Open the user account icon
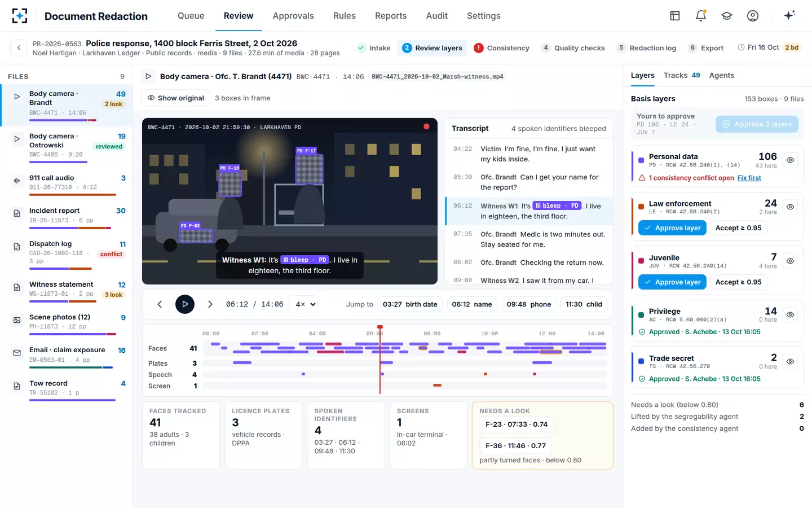Image resolution: width=812 pixels, height=508 pixels. [x=753, y=16]
